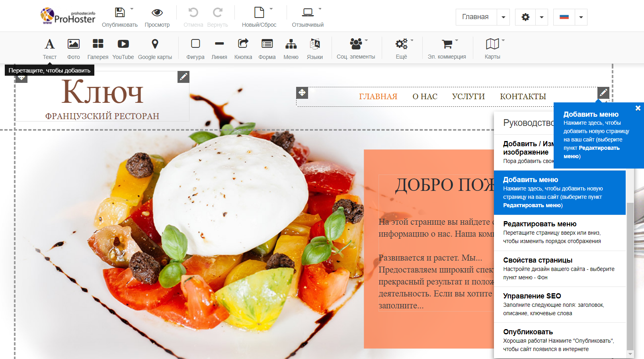The width and height of the screenshot is (644, 359).
Task: Click the Form (Форма) element icon
Action: click(267, 44)
